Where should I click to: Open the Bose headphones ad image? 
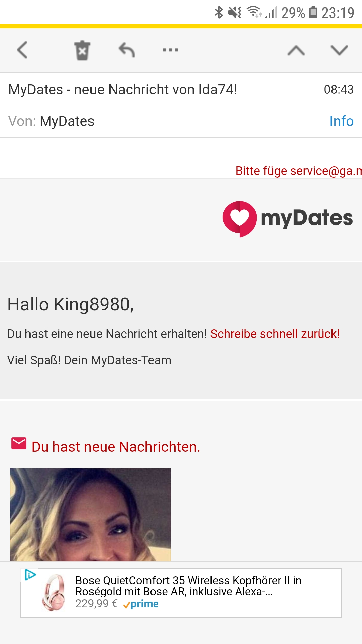54,593
